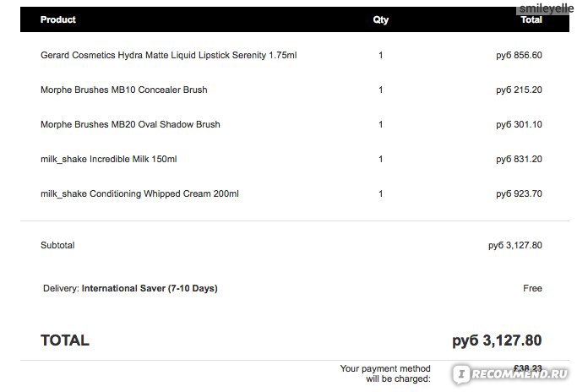Click milk_shake Conditioning Whipped Cream 200ml product
Viewport: 577px width, 392px height.
point(139,193)
